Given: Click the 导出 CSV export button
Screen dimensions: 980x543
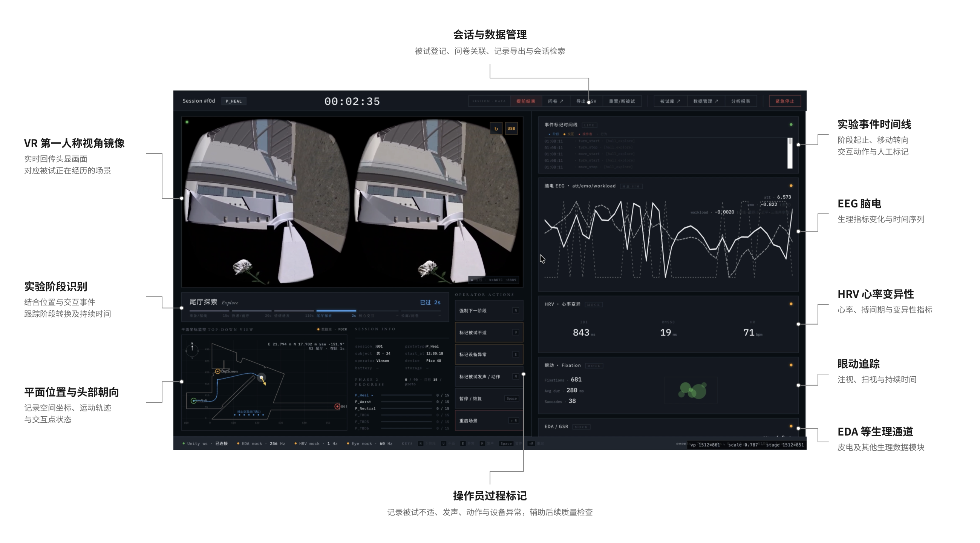Looking at the screenshot, I should pos(586,101).
